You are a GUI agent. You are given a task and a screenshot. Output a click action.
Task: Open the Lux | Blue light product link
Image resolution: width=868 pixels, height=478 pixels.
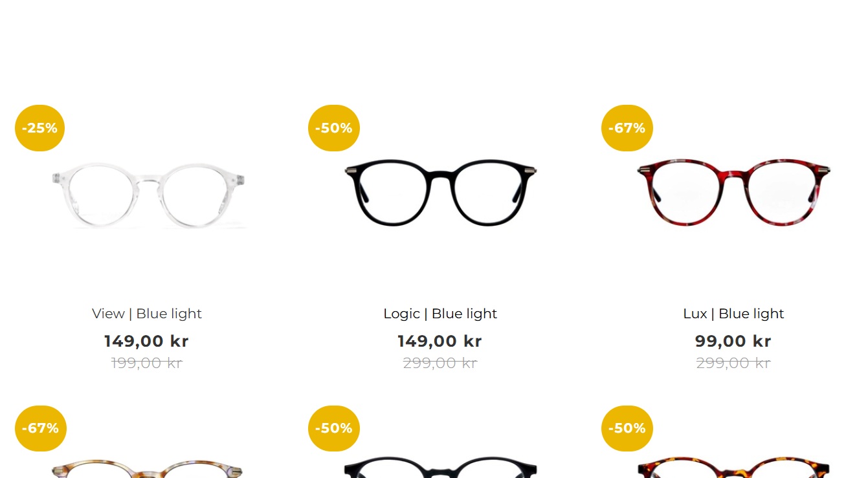(733, 314)
